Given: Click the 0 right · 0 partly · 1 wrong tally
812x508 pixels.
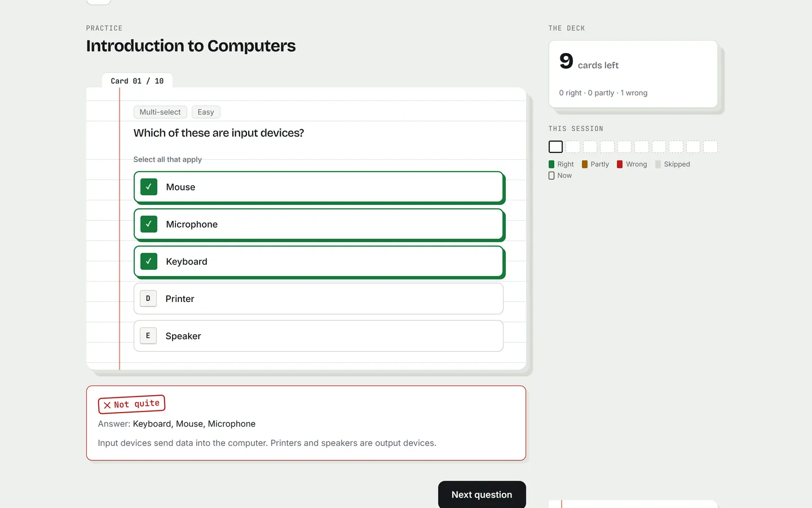Looking at the screenshot, I should (x=603, y=93).
